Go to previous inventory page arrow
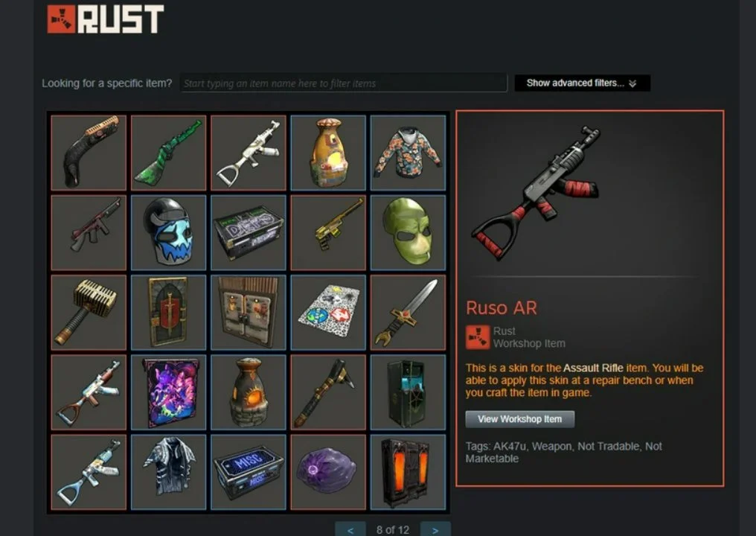Image resolution: width=756 pixels, height=536 pixels. [350, 530]
